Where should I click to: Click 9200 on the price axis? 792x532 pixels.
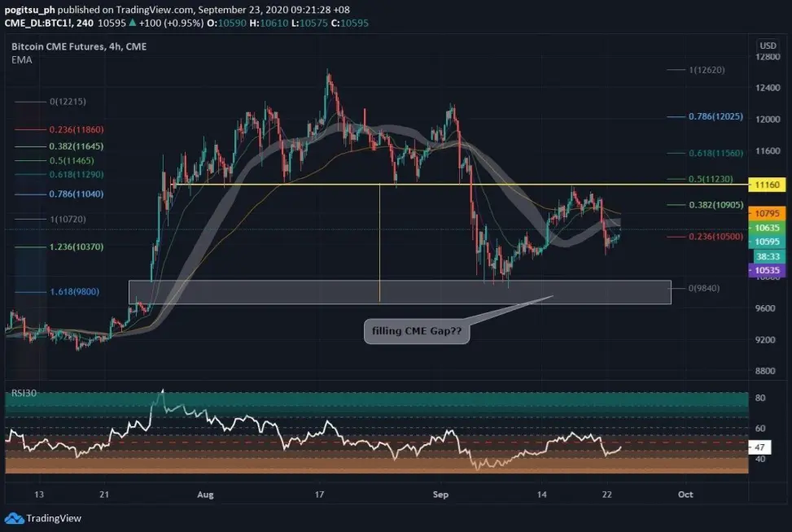pos(765,340)
